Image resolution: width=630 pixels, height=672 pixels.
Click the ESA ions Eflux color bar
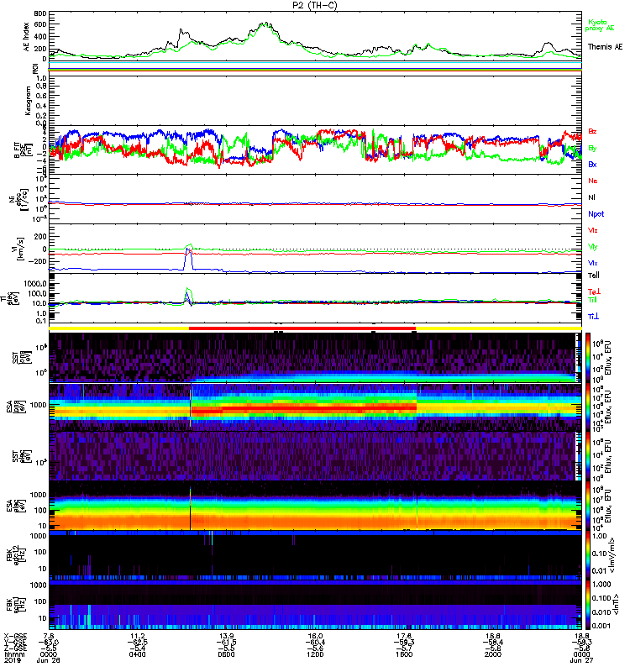pyautogui.click(x=588, y=407)
